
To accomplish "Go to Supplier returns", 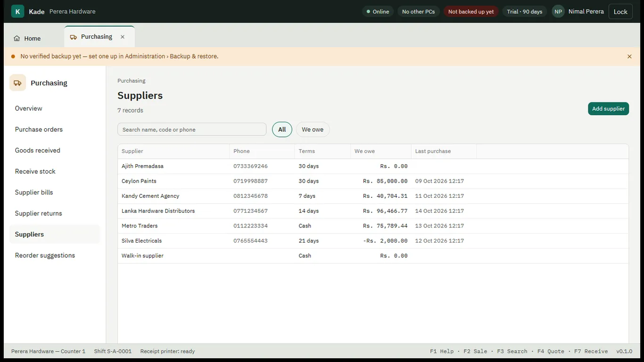I will (55, 213).
